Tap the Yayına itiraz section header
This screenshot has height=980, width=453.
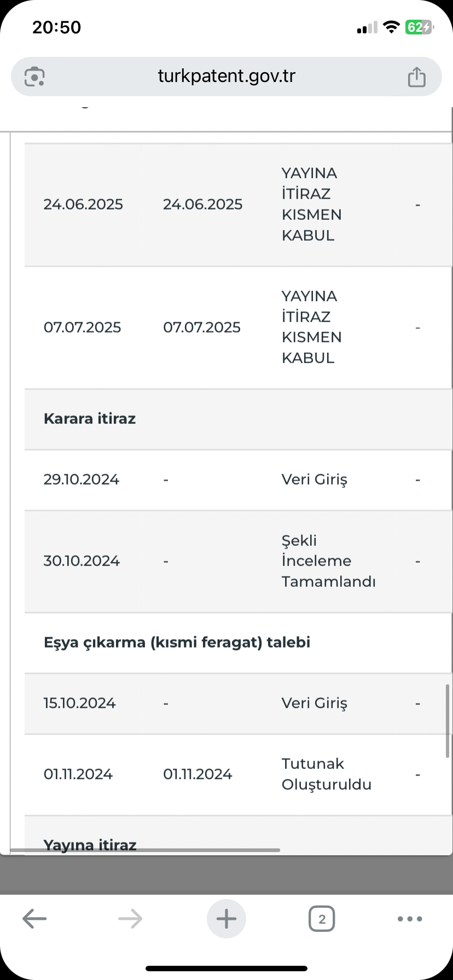pyautogui.click(x=90, y=845)
